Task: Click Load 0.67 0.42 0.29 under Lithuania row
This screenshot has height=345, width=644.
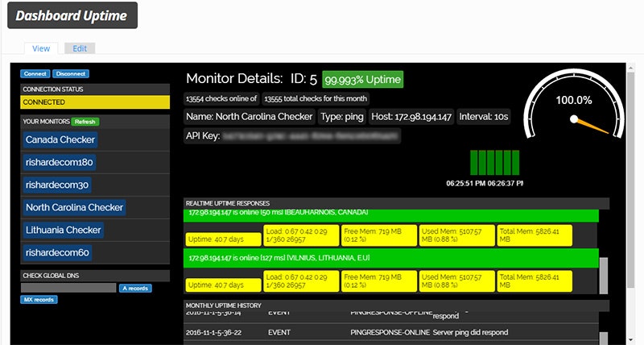Action: (x=301, y=281)
